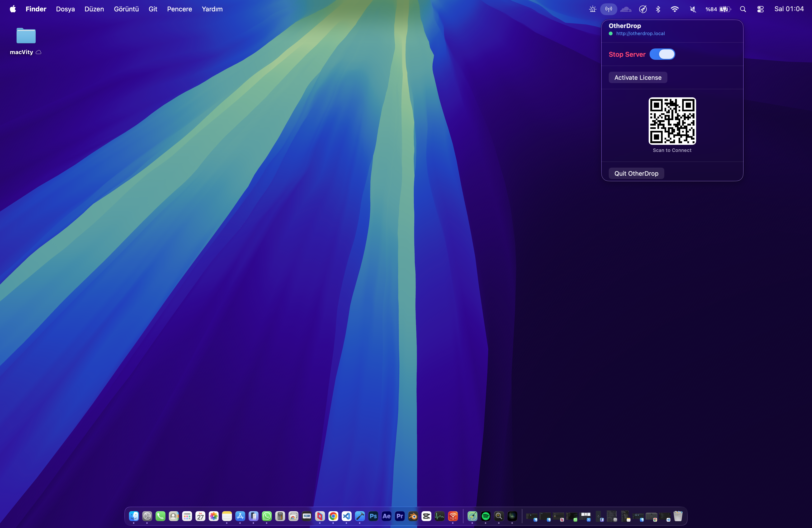Open the http://otherdrop.local link
The height and width of the screenshot is (528, 812).
point(640,33)
